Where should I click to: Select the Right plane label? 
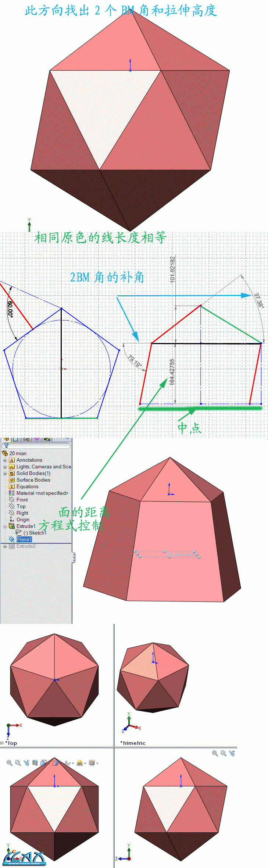point(22,513)
